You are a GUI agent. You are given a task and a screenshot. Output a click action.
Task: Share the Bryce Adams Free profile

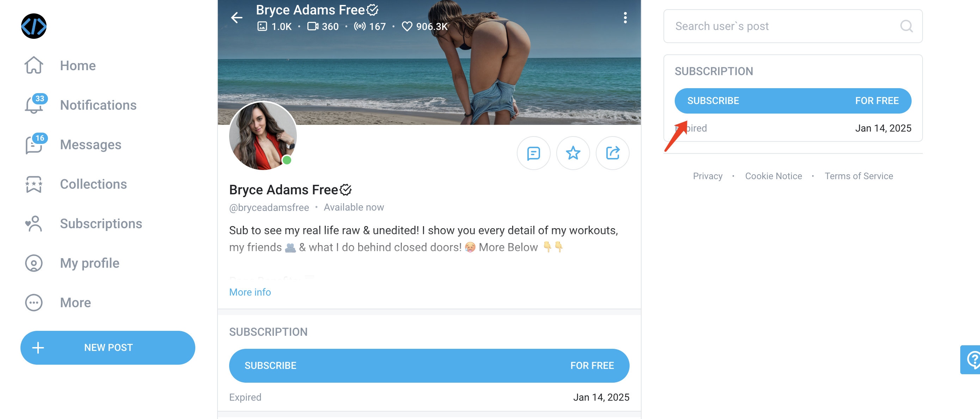point(613,153)
